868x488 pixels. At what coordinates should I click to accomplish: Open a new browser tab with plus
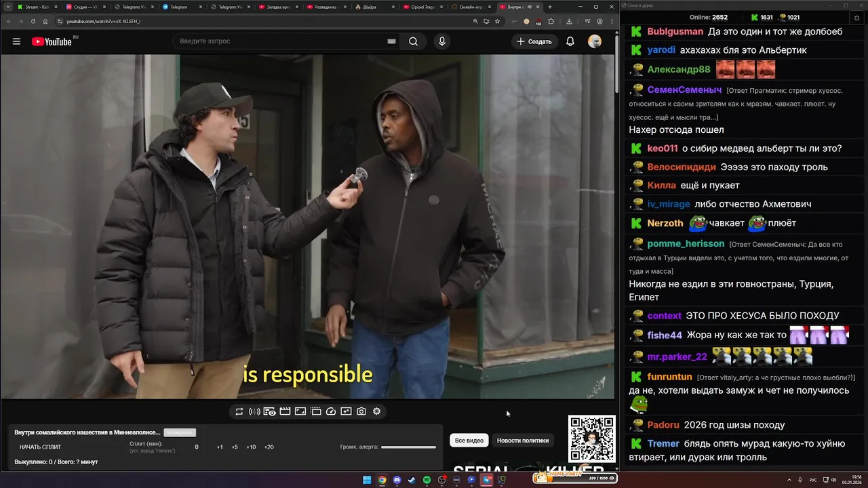click(x=550, y=7)
